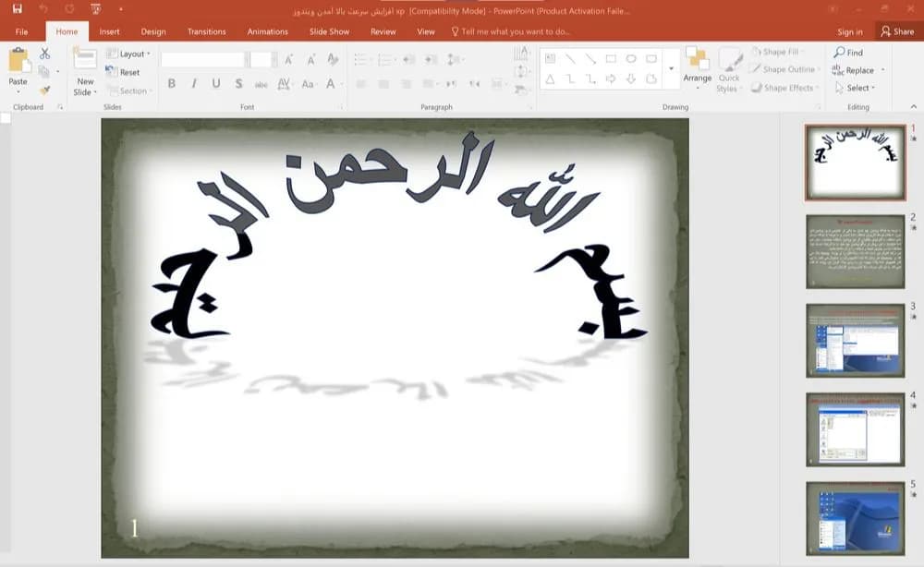The height and width of the screenshot is (567, 924).
Task: Click the Sign in link
Action: coord(850,31)
